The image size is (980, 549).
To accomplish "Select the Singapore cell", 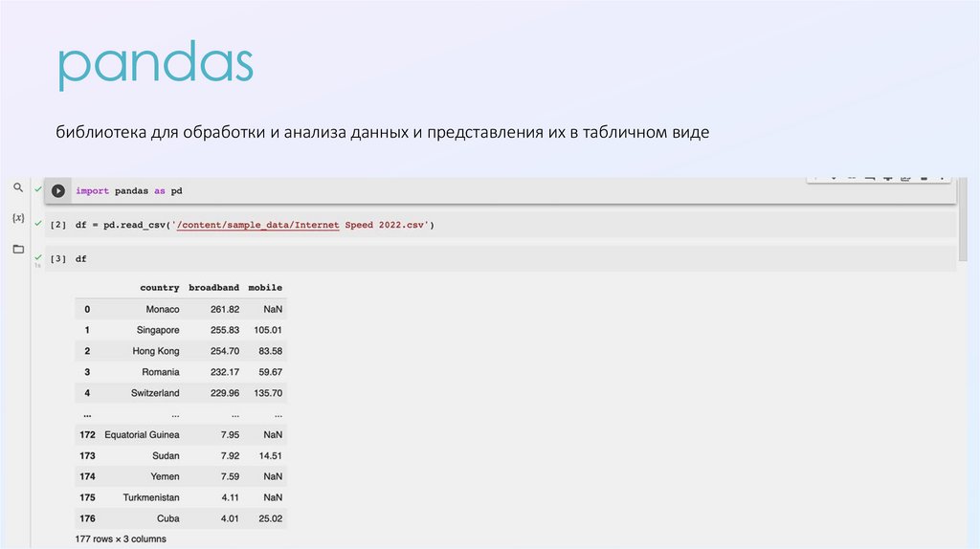I will (158, 330).
